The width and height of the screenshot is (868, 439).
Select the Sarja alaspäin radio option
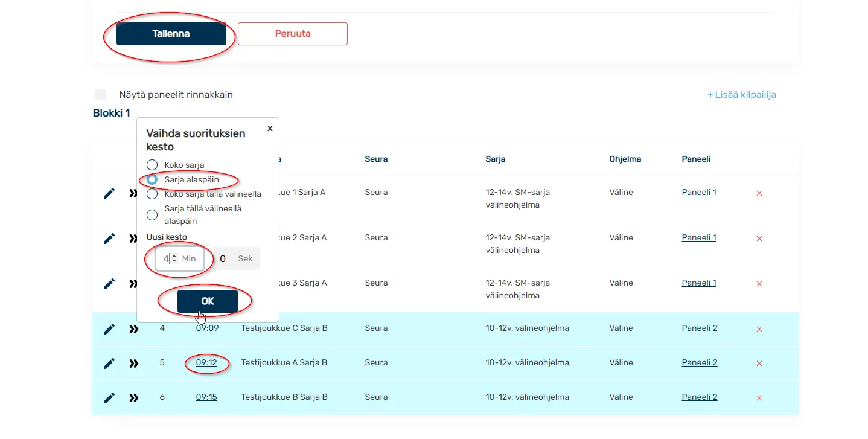click(x=152, y=180)
